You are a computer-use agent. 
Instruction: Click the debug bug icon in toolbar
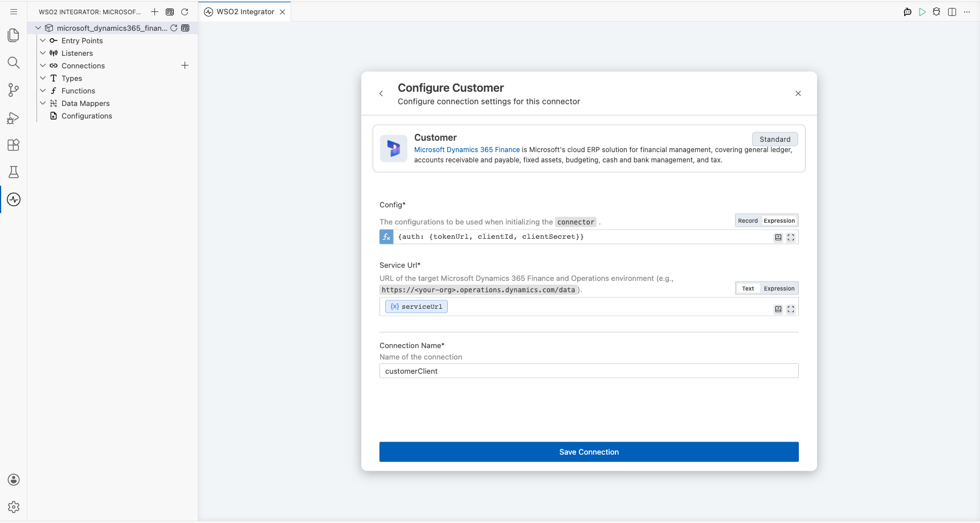pos(937,12)
